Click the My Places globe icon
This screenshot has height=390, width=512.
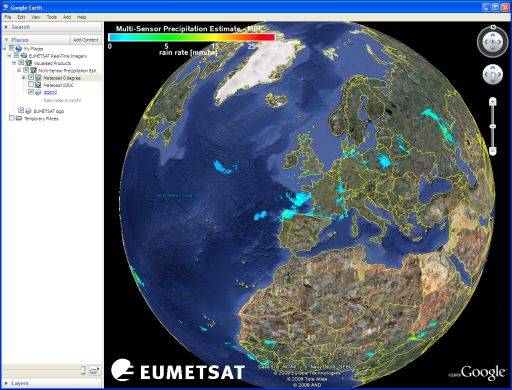point(19,49)
